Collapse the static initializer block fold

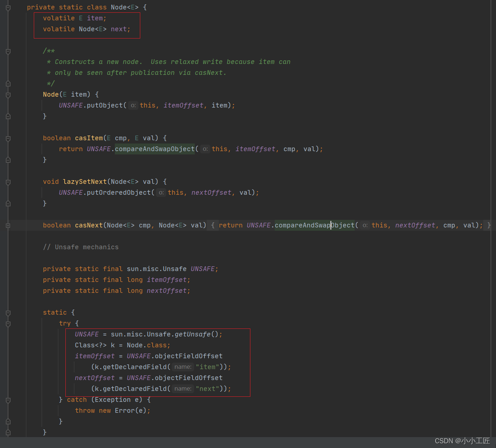[x=8, y=313]
